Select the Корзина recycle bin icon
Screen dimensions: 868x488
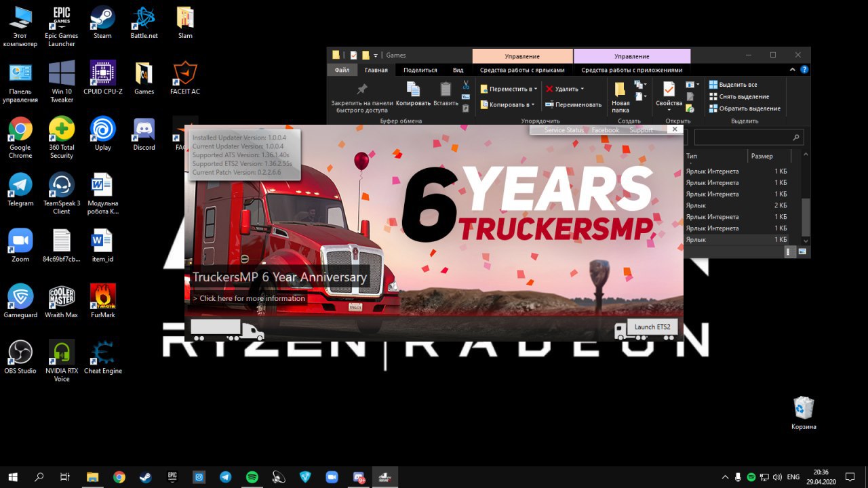pos(804,413)
